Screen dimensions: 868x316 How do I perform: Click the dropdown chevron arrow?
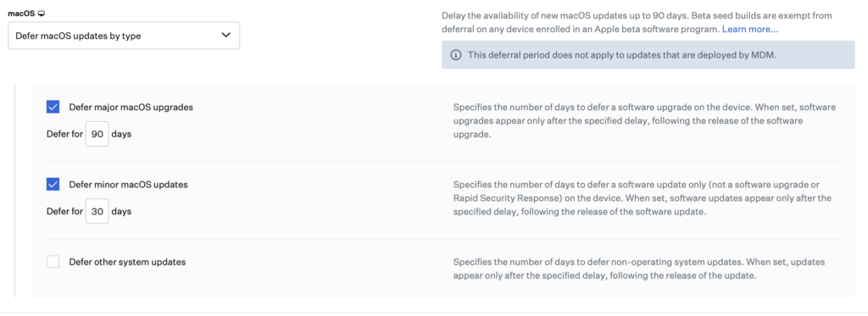tap(225, 35)
